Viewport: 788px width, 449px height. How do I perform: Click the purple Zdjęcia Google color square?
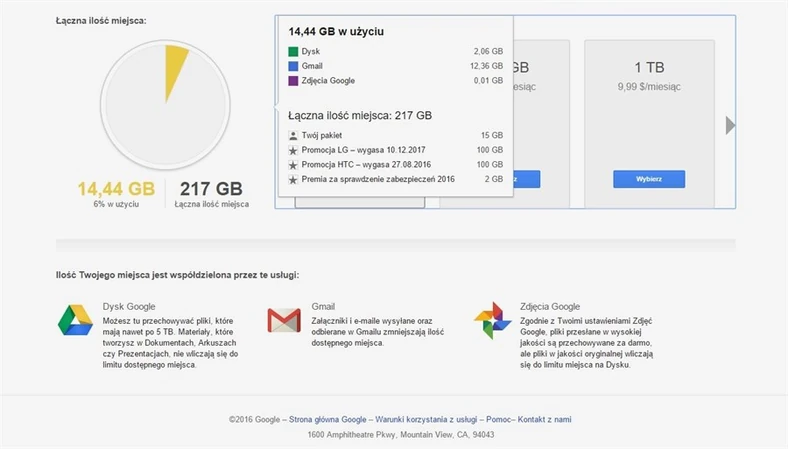[293, 81]
